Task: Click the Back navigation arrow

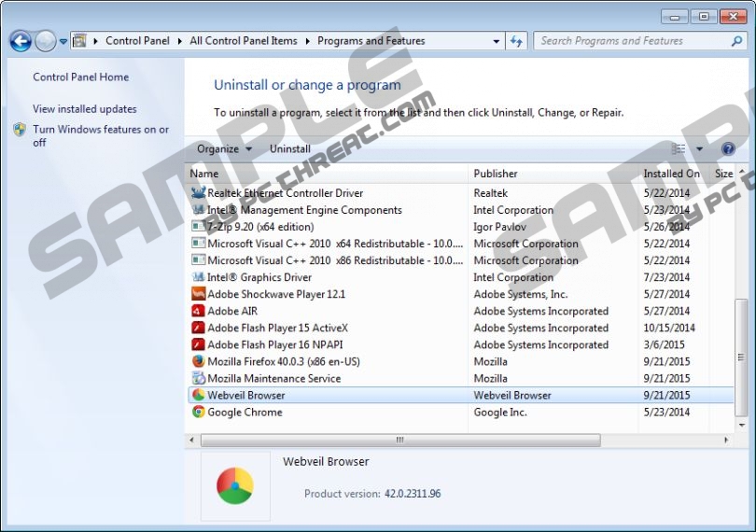Action: pyautogui.click(x=21, y=41)
